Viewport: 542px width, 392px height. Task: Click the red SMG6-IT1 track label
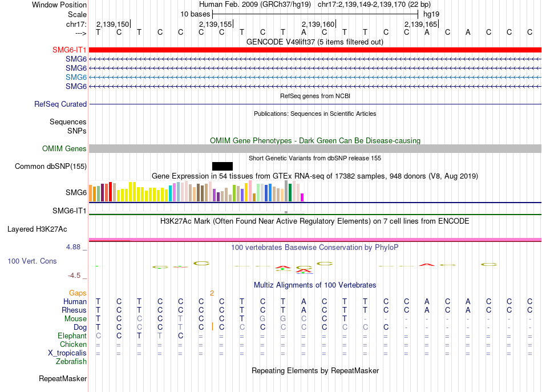pyautogui.click(x=69, y=50)
